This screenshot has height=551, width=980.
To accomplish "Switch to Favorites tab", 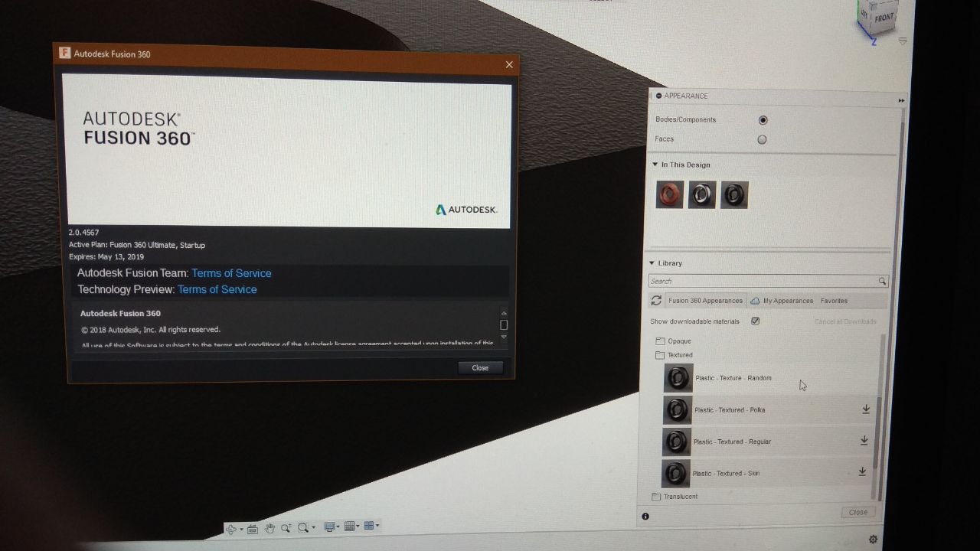I will pyautogui.click(x=834, y=301).
